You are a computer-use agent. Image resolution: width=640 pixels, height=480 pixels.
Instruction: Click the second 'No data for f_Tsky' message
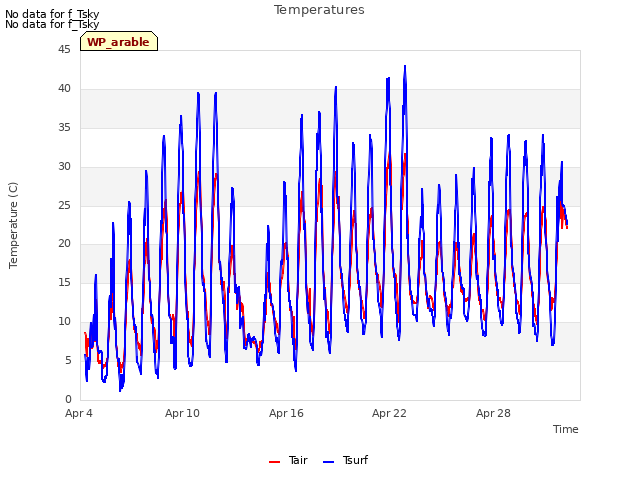coord(52,24)
